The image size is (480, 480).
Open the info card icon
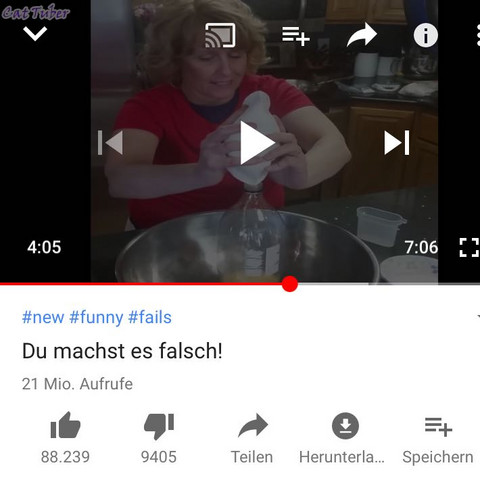(x=426, y=35)
